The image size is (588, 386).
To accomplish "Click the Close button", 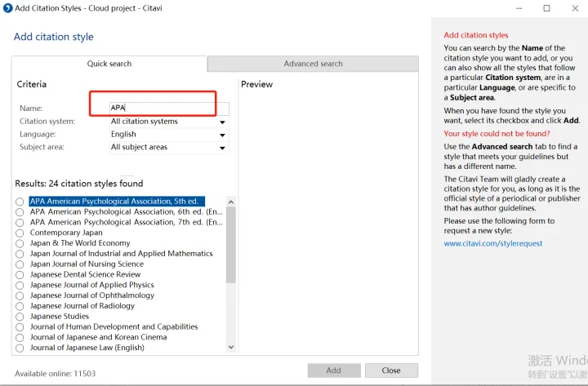I will pyautogui.click(x=391, y=370).
